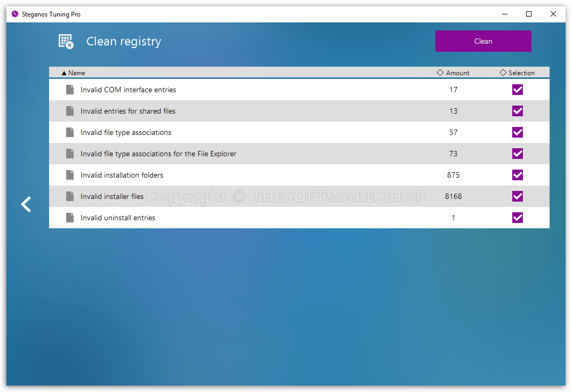Click file icon beside Invalid installer files
The image size is (572, 392).
70,196
